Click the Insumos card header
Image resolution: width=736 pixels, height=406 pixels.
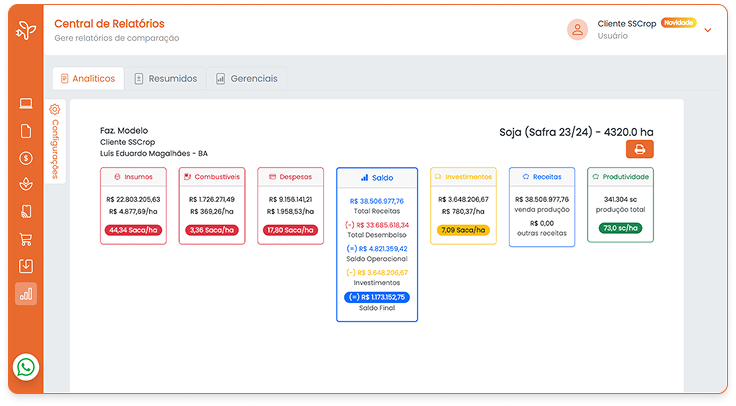tap(132, 176)
